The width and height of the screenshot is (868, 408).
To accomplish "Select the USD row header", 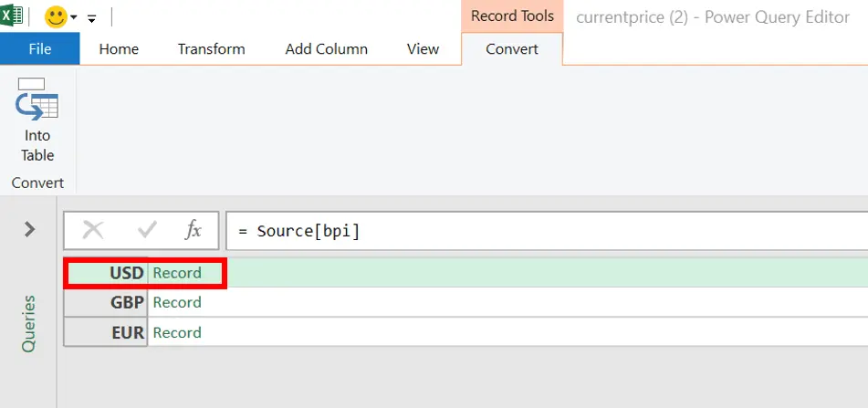I will coord(106,273).
